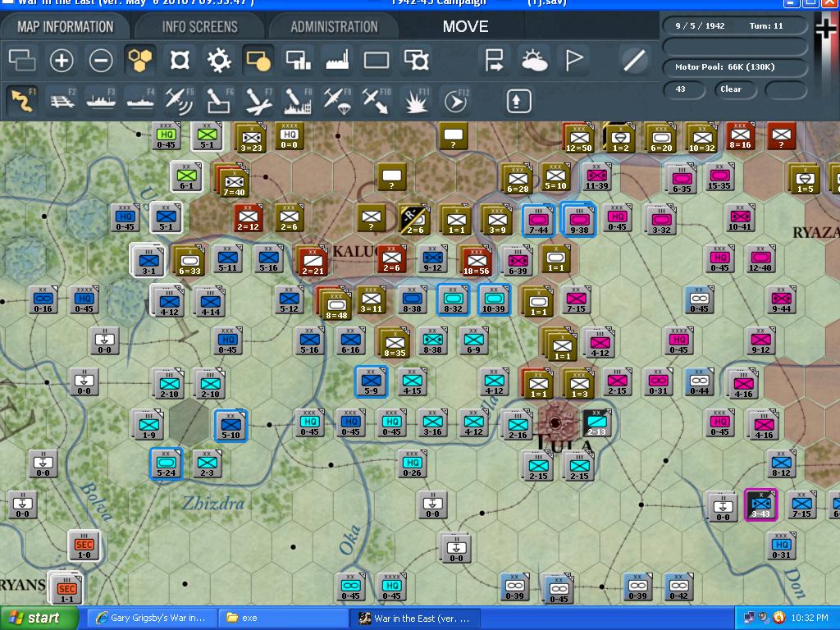This screenshot has height=630, width=840.
Task: Switch to War in the East taskbar item
Action: click(x=415, y=619)
